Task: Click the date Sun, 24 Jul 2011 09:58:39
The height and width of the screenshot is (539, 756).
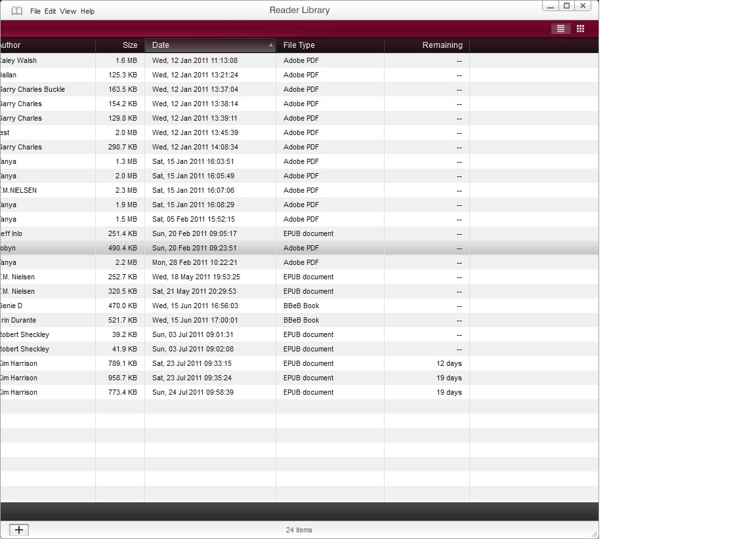Action: tap(193, 393)
